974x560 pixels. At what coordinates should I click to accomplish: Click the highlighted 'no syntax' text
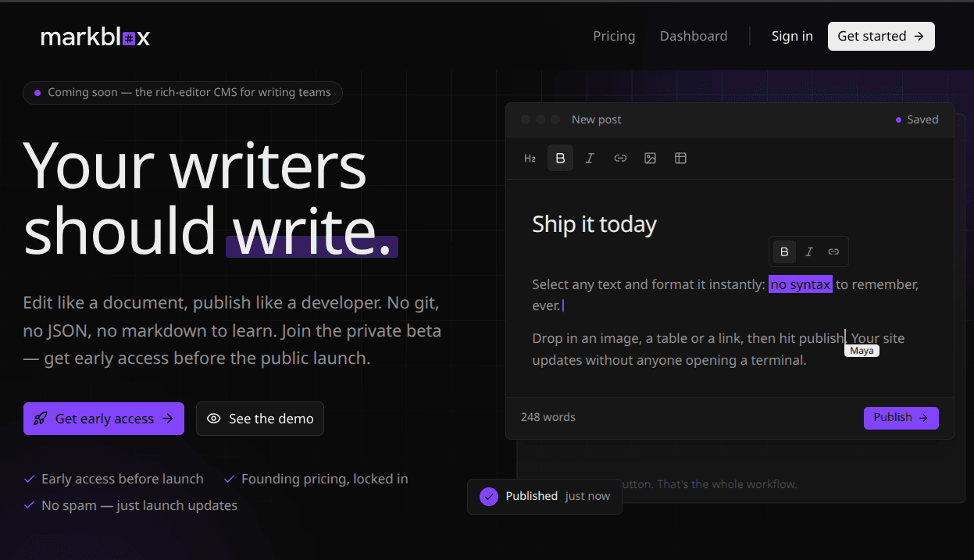pos(801,284)
